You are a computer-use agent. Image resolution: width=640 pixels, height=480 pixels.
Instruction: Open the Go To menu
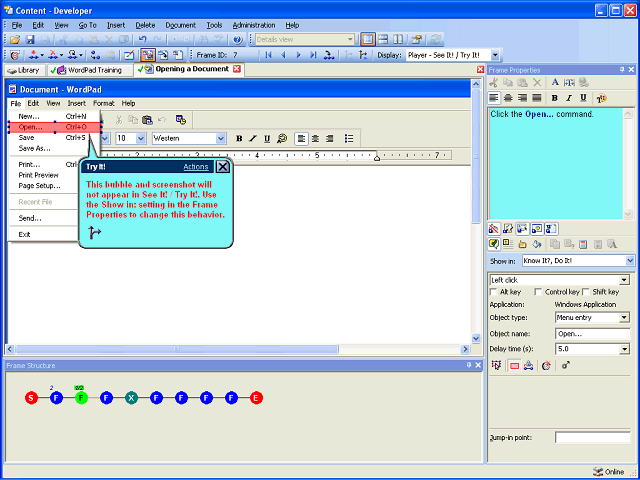coord(87,25)
